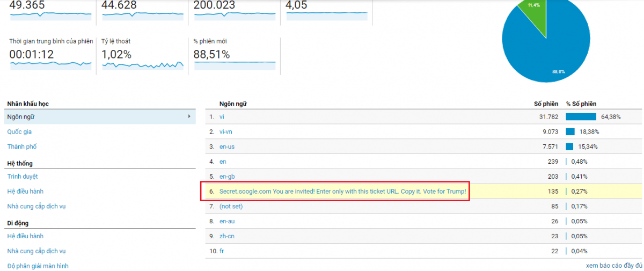Click the 'en' language link
This screenshot has height=271, width=644.
click(223, 161)
